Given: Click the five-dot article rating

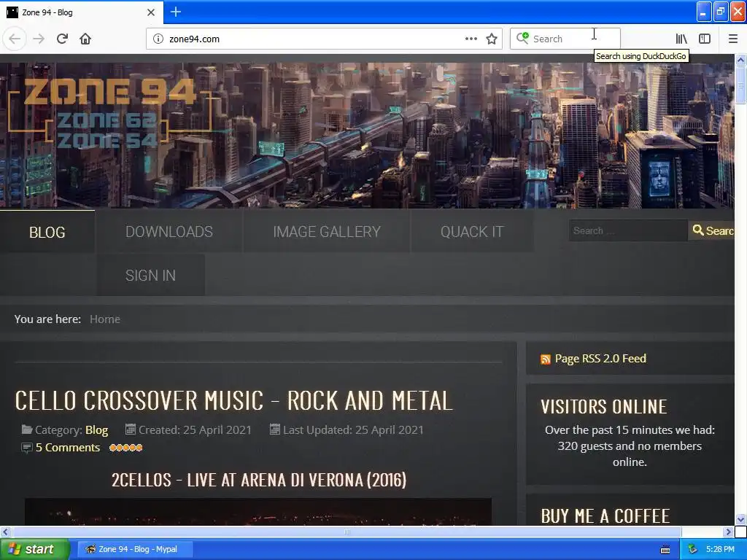Looking at the screenshot, I should [125, 448].
